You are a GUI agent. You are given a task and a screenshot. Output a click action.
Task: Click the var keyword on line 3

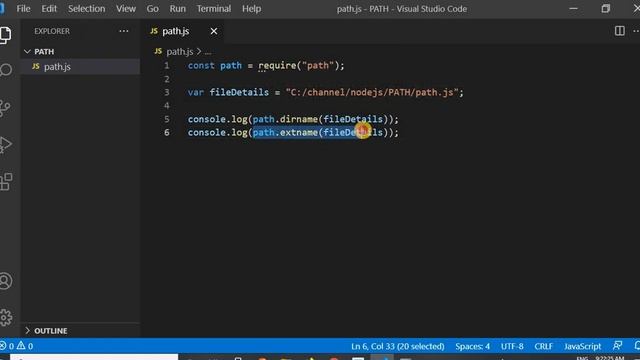click(x=196, y=92)
